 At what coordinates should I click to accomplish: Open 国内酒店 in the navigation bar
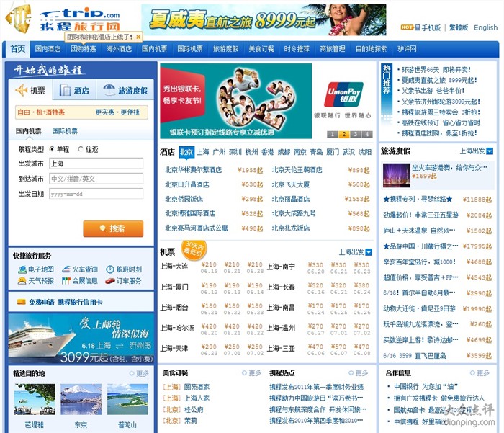[x=48, y=49]
